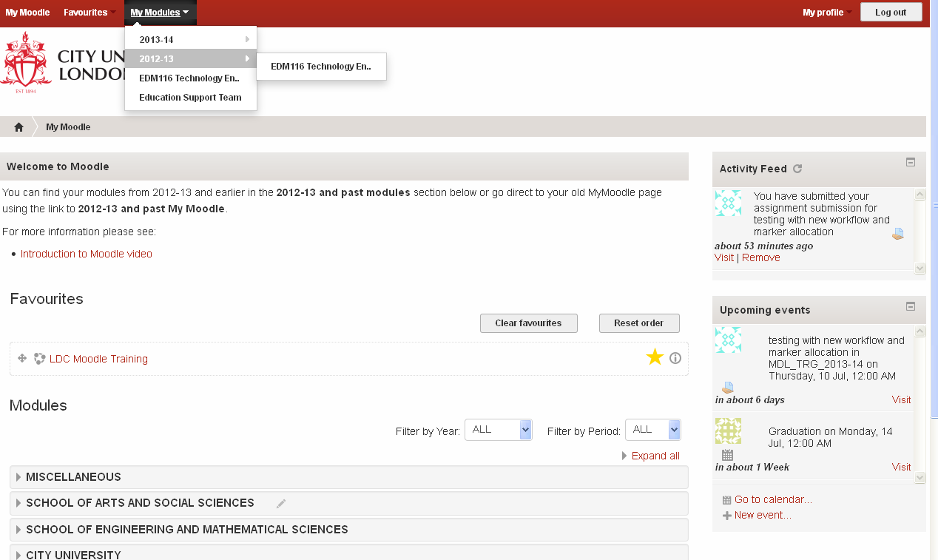Click Activity Feed scrollbar up arrow
The height and width of the screenshot is (560, 938).
pos(920,195)
